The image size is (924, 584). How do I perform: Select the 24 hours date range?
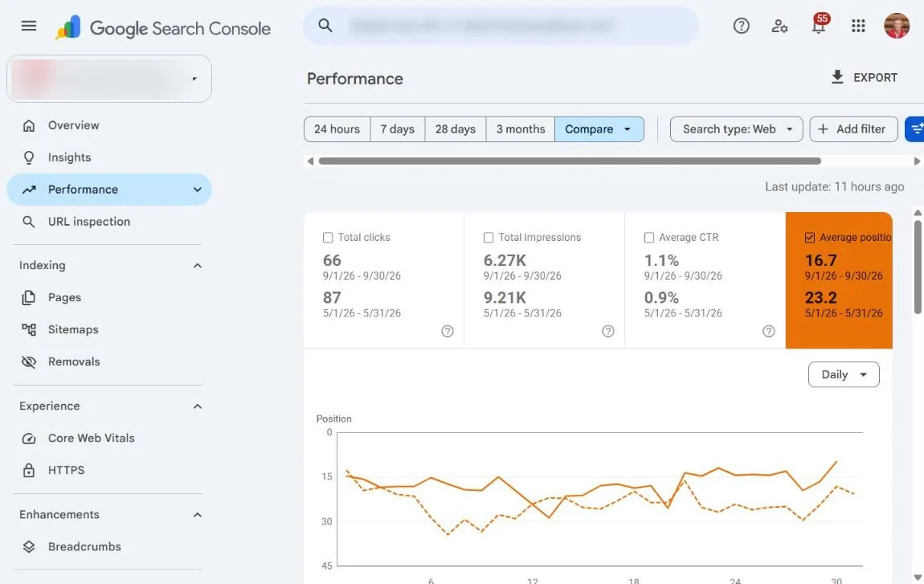[337, 129]
